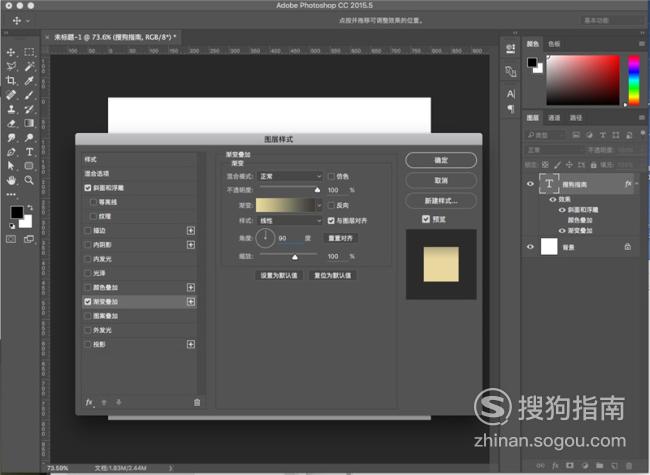The width and height of the screenshot is (650, 475).
Task: Click the 新建样式... (New Style) button
Action: click(x=441, y=201)
